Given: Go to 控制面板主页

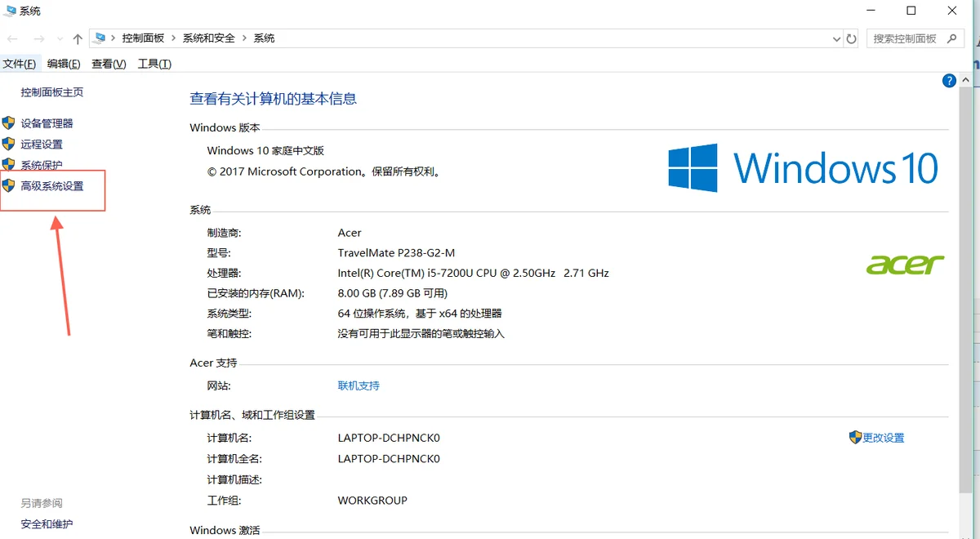Looking at the screenshot, I should tap(52, 92).
